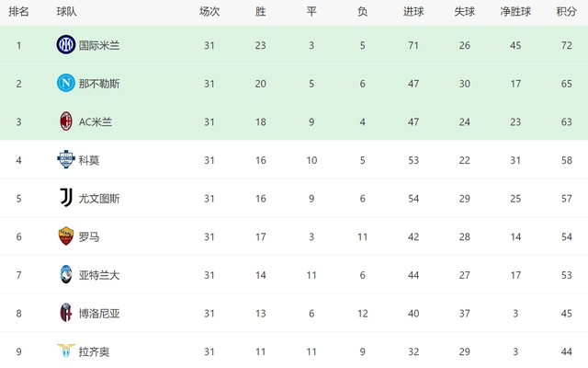Click the Napoli club crest

[65, 84]
